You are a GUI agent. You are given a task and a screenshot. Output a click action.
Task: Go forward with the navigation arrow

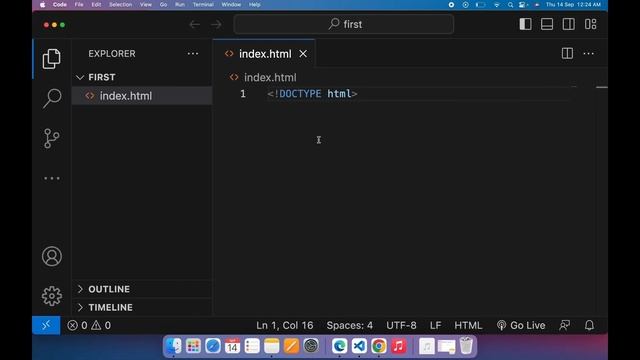216,24
